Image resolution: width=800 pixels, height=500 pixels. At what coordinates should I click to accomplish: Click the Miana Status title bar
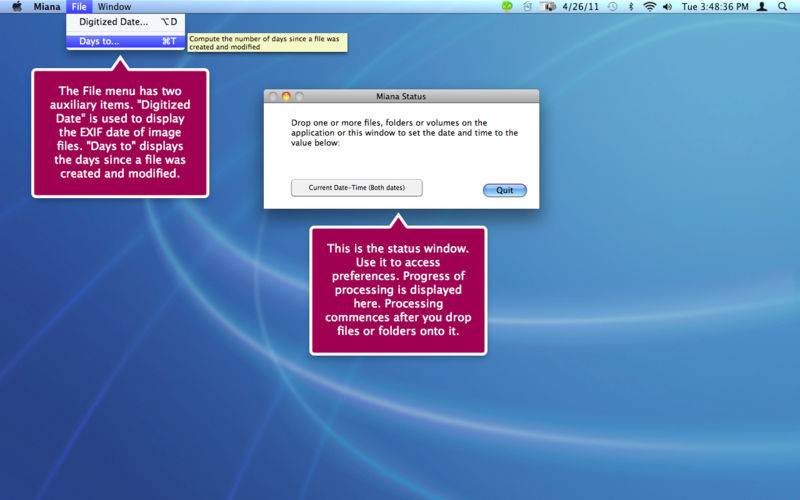[401, 96]
